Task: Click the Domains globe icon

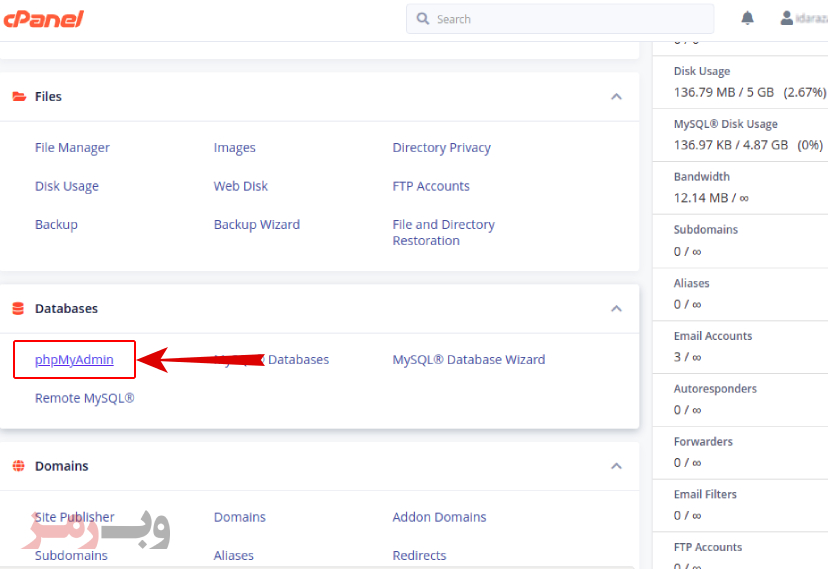Action: tap(18, 466)
